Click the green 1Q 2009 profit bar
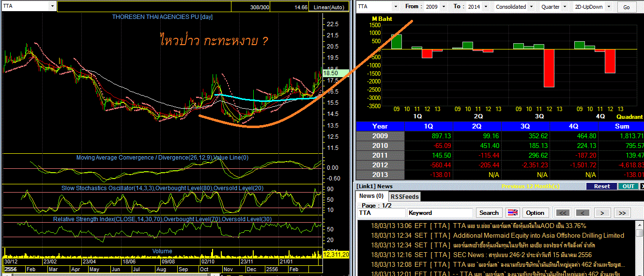644x276 pixels. click(397, 42)
